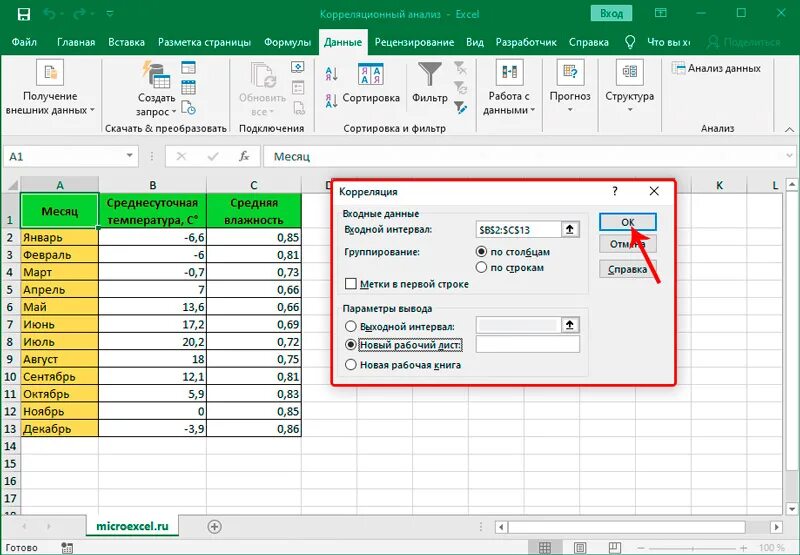The image size is (800, 555).
Task: Click Отмена button in dialog
Action: 628,244
